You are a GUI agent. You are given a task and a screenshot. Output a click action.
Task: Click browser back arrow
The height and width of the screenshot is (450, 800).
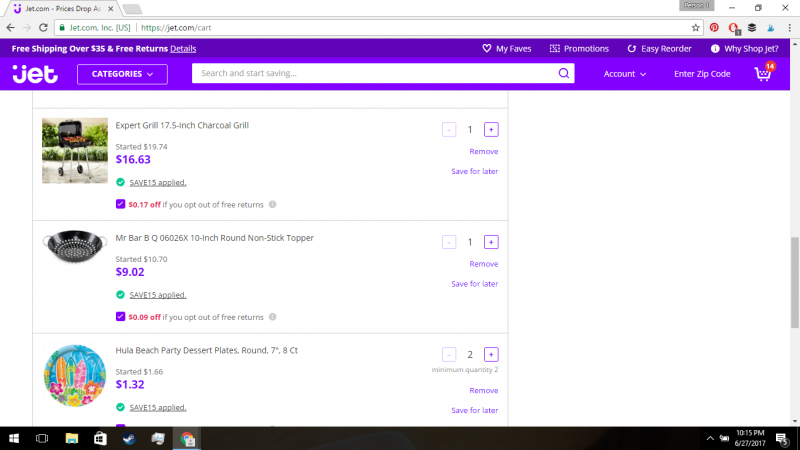point(11,28)
